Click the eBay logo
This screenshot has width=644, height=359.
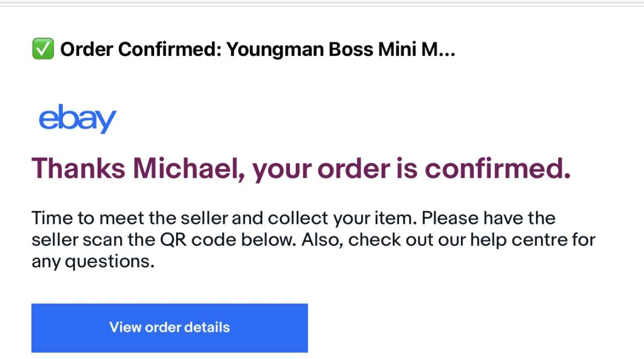pyautogui.click(x=78, y=119)
